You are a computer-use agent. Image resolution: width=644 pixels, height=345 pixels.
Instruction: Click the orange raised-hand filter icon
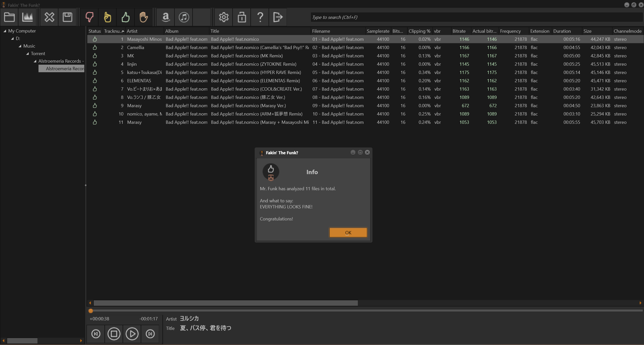[143, 17]
